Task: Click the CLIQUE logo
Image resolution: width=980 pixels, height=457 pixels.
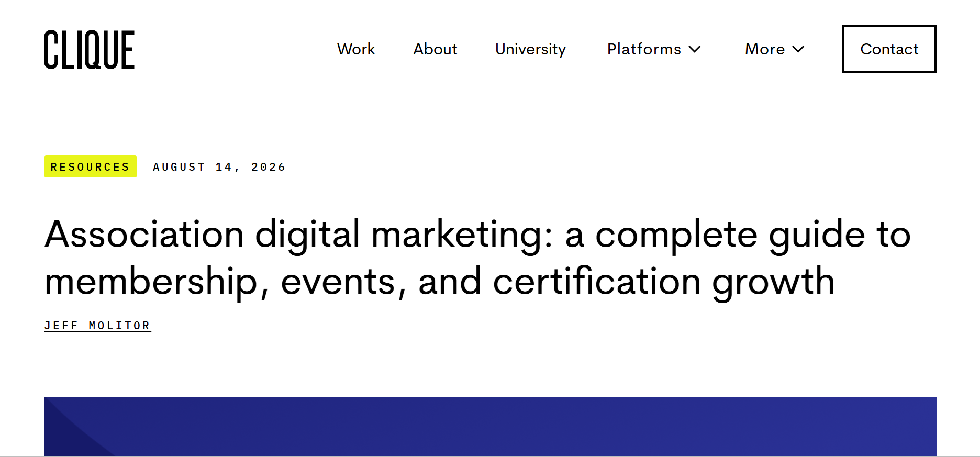Action: click(x=89, y=50)
